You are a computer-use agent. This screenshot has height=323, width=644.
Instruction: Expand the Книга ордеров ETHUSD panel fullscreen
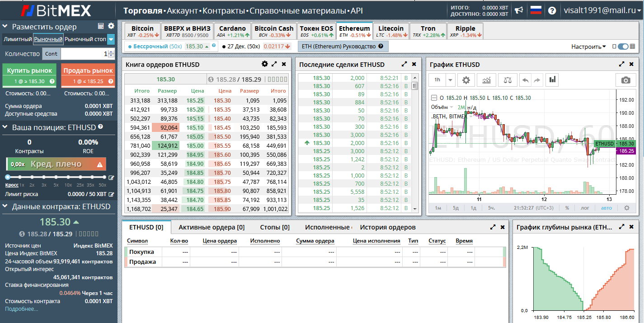[274, 64]
